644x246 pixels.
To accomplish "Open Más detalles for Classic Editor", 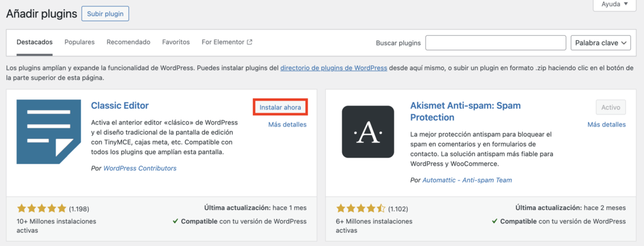I will coord(287,125).
